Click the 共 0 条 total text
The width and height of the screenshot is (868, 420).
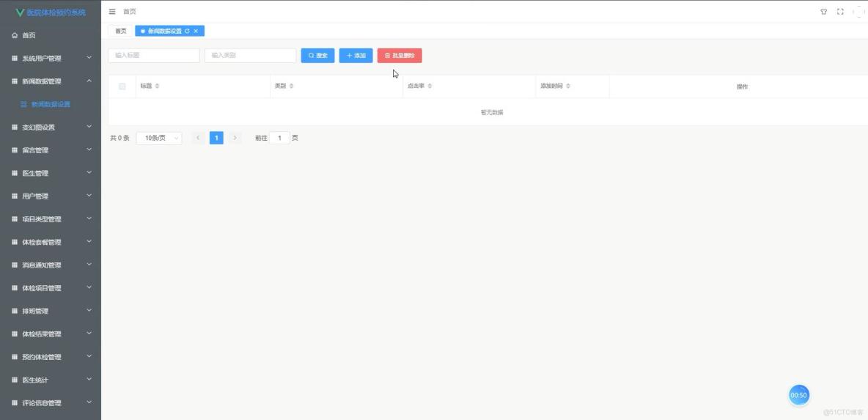(x=119, y=138)
